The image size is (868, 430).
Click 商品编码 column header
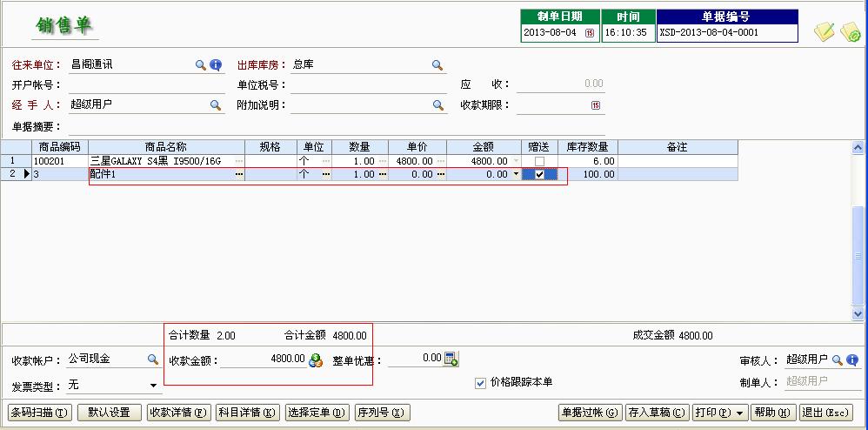click(x=60, y=147)
